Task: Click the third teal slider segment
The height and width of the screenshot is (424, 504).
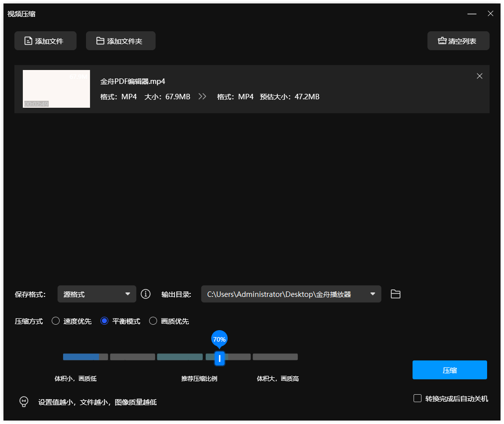Action: click(179, 357)
